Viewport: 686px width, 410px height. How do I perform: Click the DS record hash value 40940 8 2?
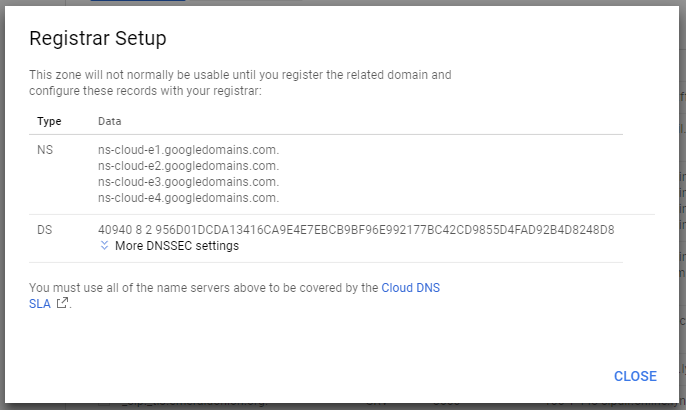coord(356,230)
